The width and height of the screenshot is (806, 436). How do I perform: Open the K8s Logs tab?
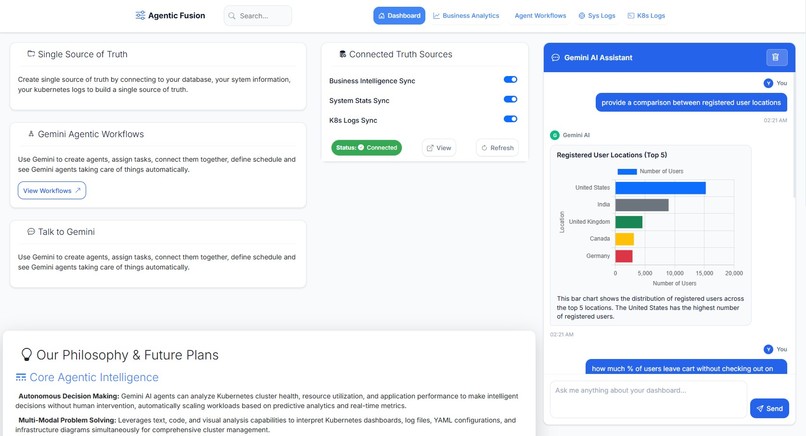pos(646,15)
